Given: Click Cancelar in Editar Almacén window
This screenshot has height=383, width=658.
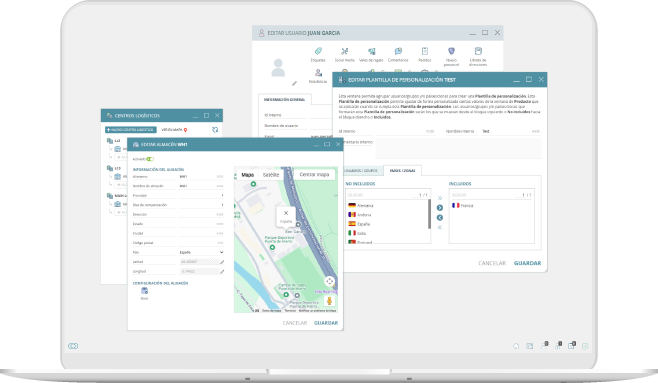Looking at the screenshot, I should [295, 323].
